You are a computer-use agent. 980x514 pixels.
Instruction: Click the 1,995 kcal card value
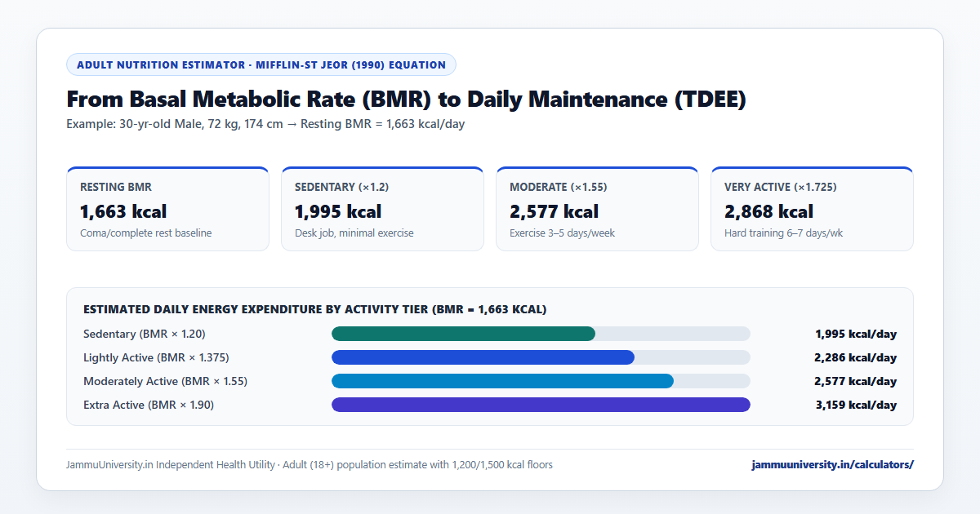[338, 211]
